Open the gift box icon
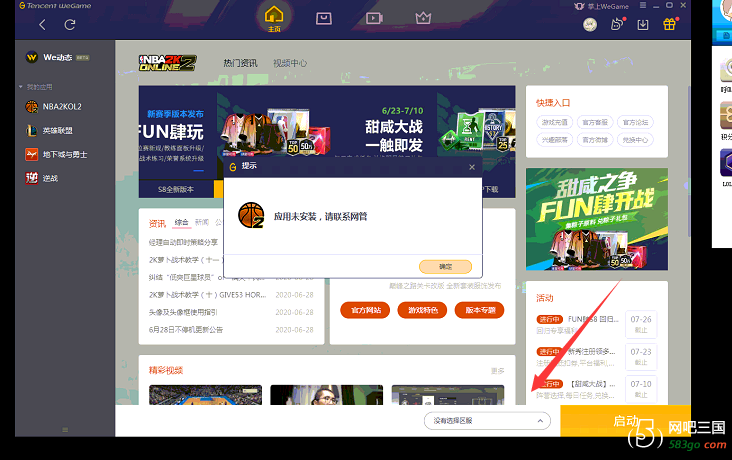 669,24
